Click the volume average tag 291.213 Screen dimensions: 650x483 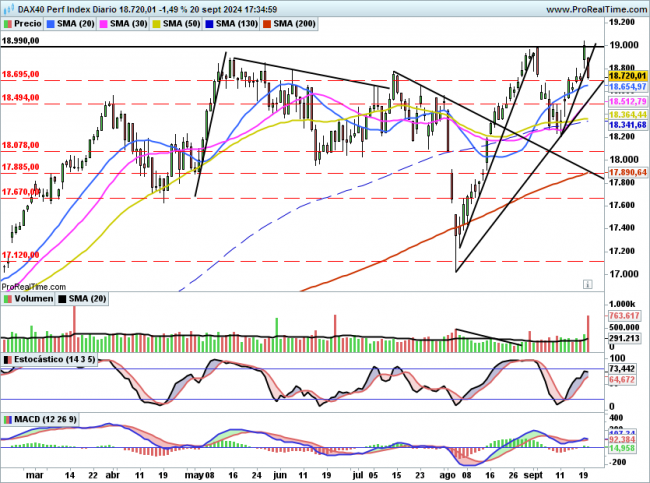(x=624, y=338)
